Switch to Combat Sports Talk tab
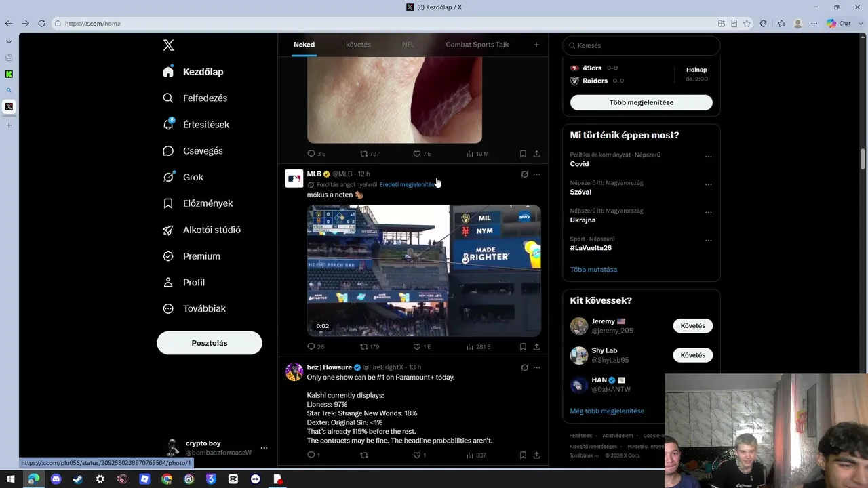Image resolution: width=868 pixels, height=488 pixels. 477,45
